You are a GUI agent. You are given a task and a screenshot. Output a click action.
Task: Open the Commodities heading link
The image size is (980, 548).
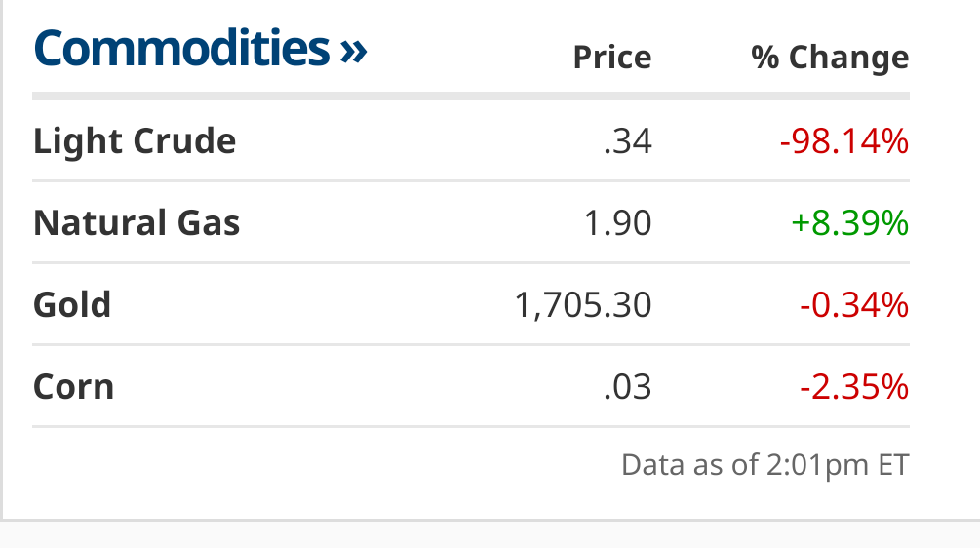click(x=200, y=48)
